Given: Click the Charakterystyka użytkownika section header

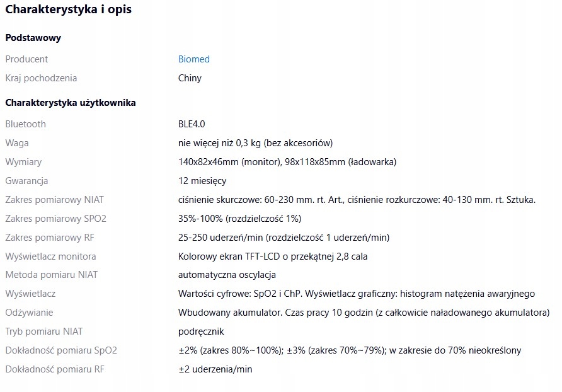Looking at the screenshot, I should coord(71,102).
